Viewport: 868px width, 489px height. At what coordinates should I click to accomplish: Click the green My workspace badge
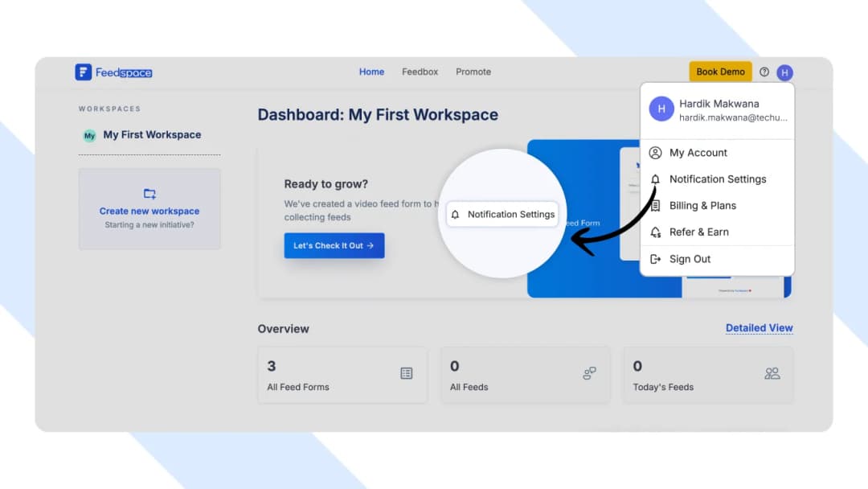coord(89,135)
